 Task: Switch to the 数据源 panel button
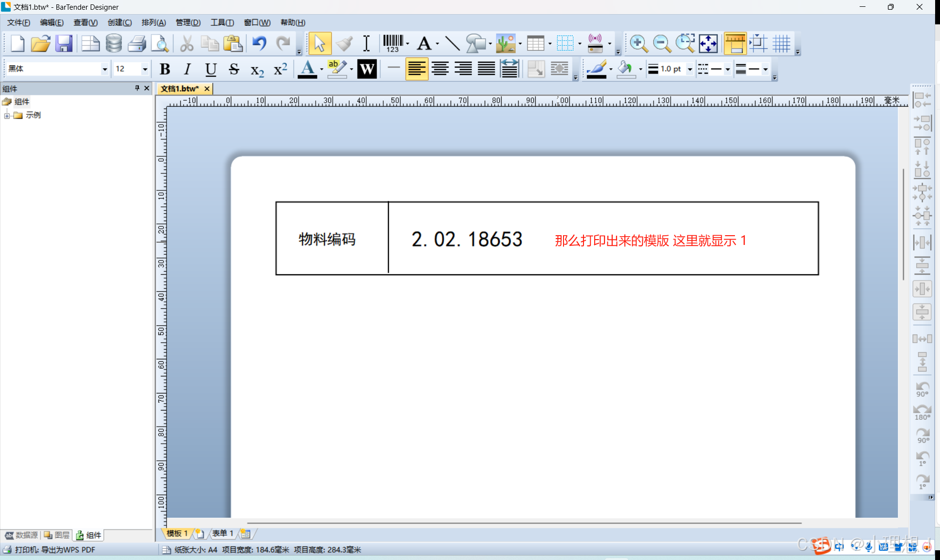pos(21,535)
